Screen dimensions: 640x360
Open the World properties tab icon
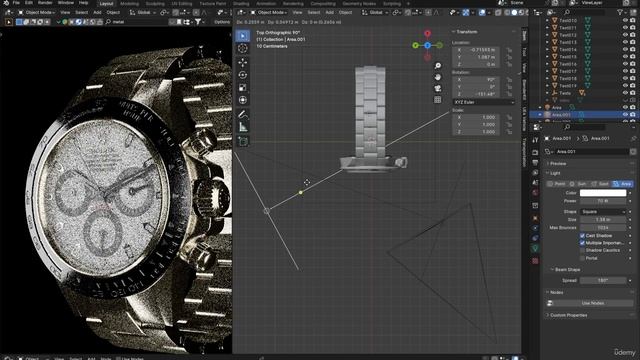tap(535, 193)
